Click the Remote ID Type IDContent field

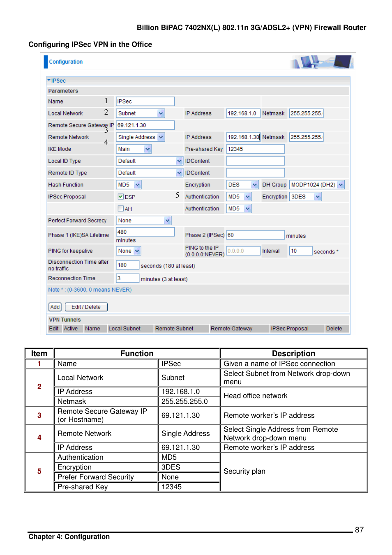256,173
